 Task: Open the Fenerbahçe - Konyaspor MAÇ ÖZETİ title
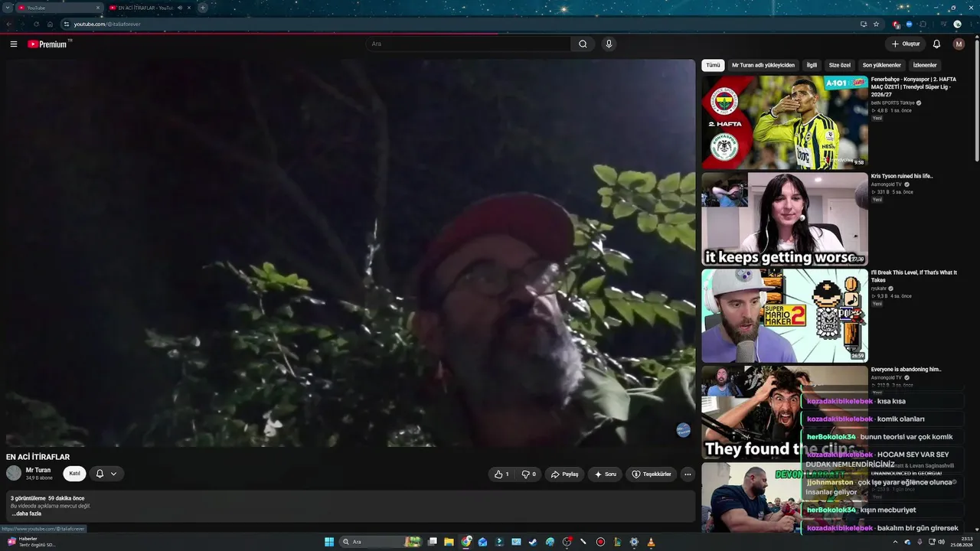point(914,87)
